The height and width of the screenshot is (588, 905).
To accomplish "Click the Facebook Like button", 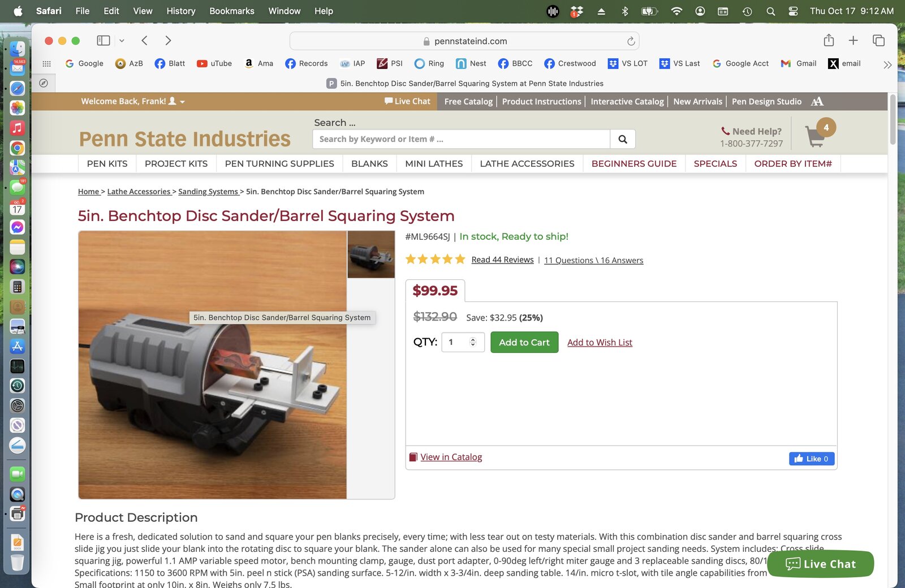I will (x=812, y=459).
